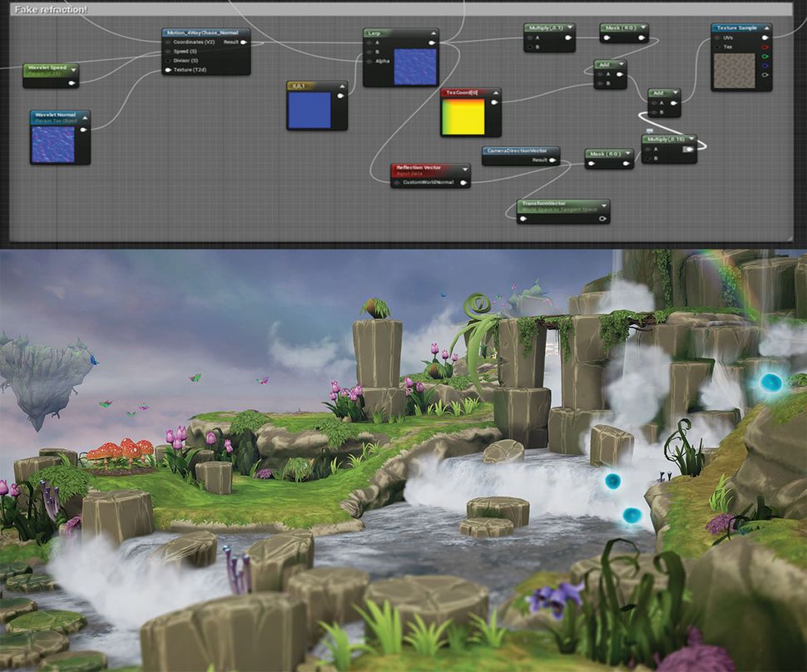807x672 pixels.
Task: Click the output pin of the Wavelet Normal parameter
Action: (82, 130)
